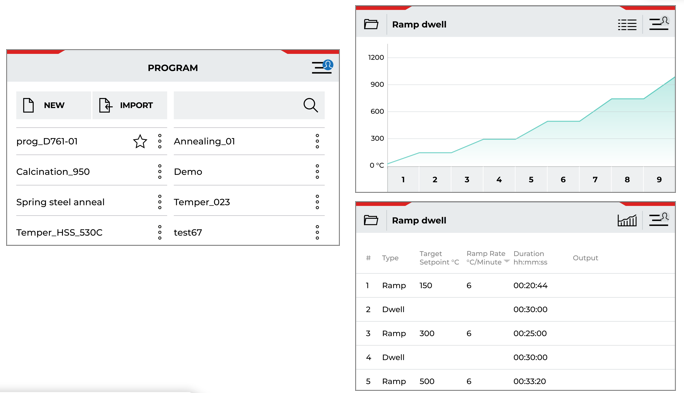Switch to chart view icon in table panel

[627, 220]
